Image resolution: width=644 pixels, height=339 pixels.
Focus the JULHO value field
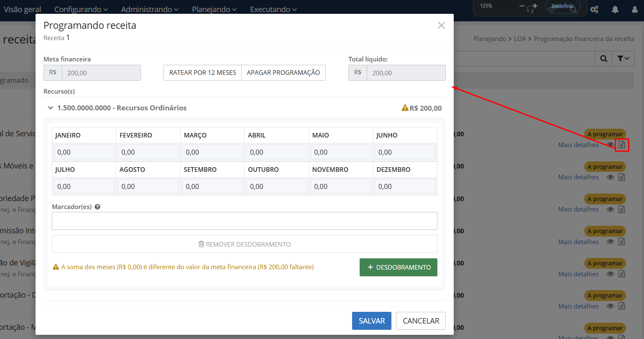click(x=84, y=186)
